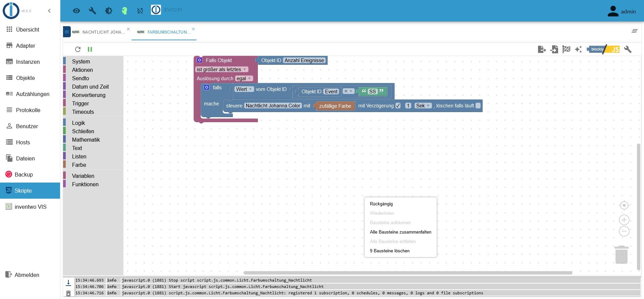
Task: Open the Benutzer page
Action: coord(30,126)
